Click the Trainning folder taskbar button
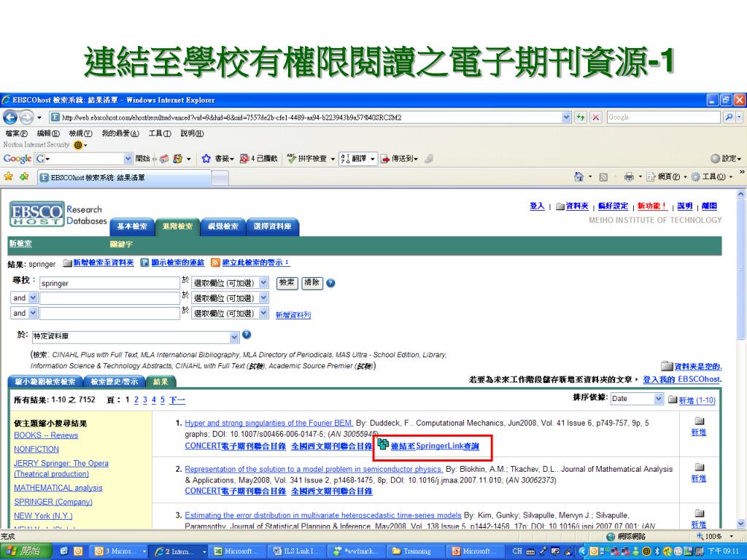 [x=417, y=551]
